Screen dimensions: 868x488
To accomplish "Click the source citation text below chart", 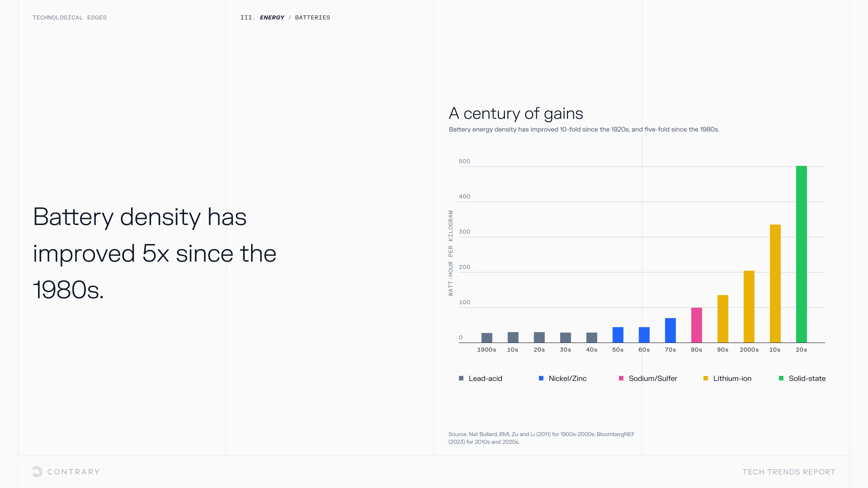I will click(x=541, y=438).
